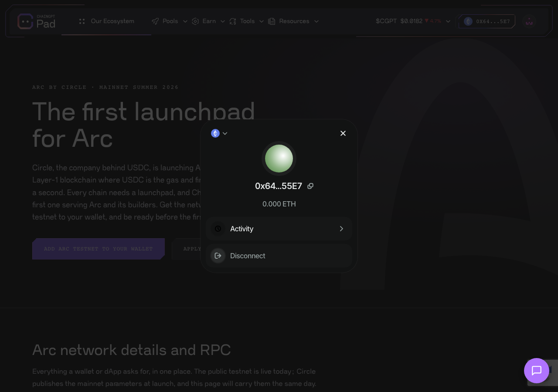Click the $CGPT price ticker

click(x=408, y=21)
